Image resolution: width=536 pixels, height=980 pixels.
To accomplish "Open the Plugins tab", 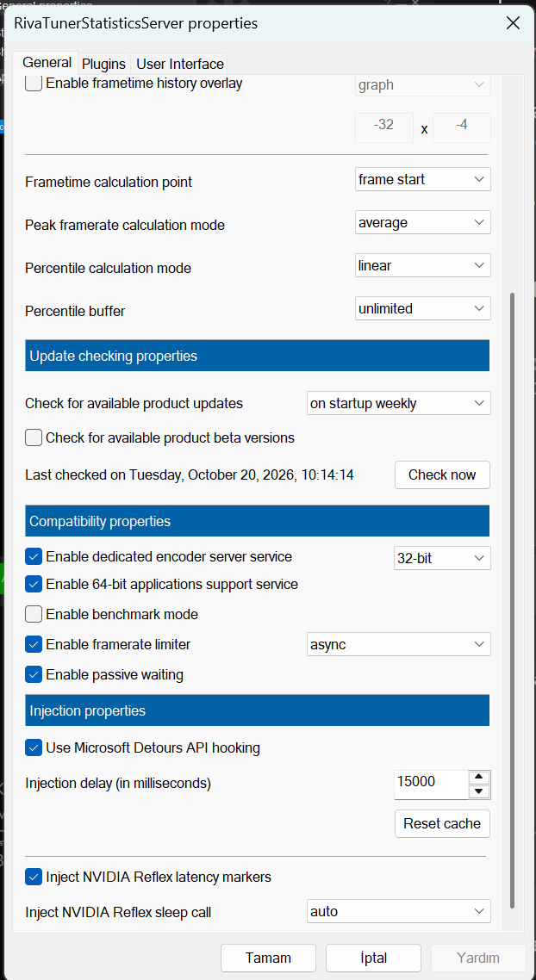I will coord(104,64).
